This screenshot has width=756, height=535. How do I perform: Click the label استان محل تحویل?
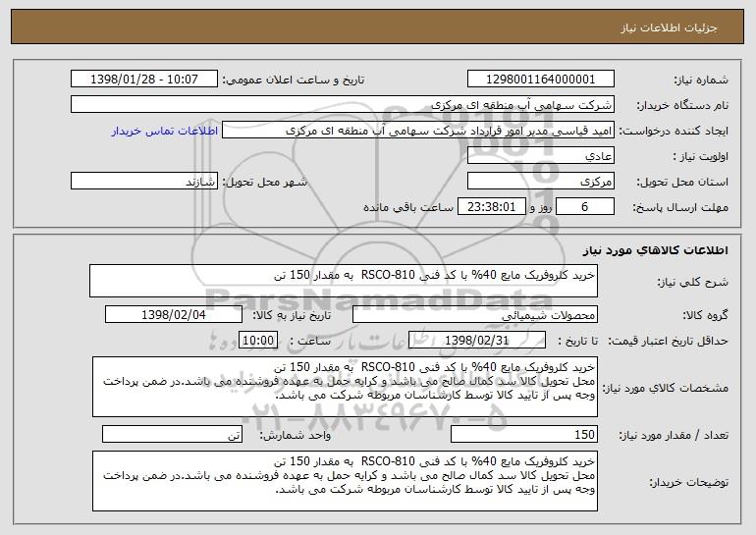pos(682,183)
